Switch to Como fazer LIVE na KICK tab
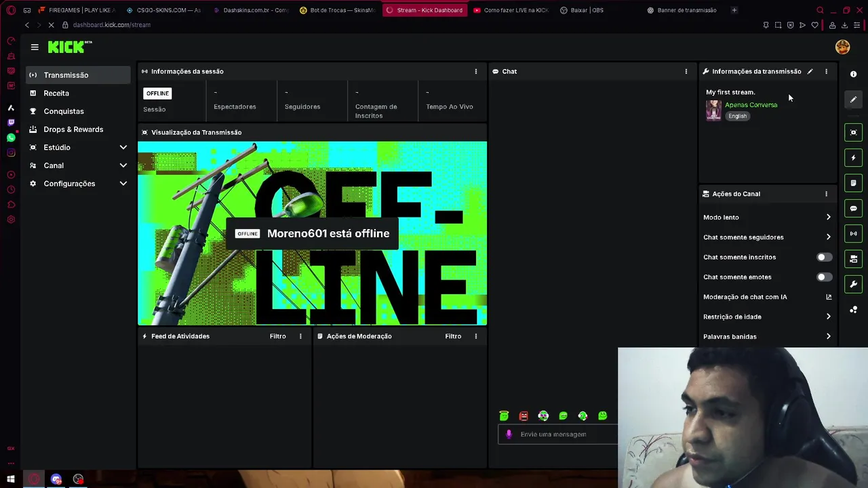The image size is (868, 488). (511, 10)
